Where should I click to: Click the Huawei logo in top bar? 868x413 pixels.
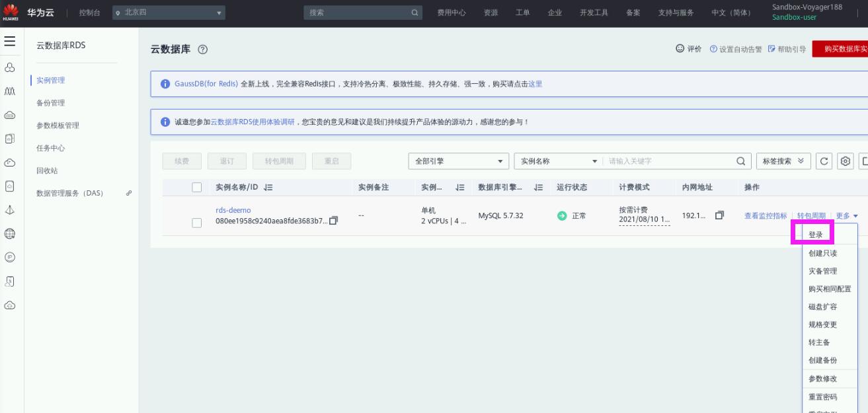(x=11, y=13)
